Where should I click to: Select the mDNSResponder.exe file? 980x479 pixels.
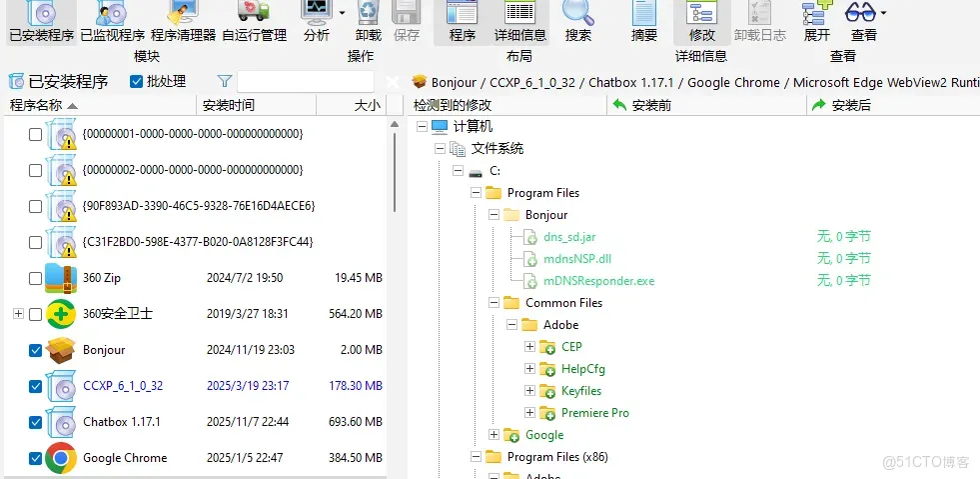pyautogui.click(x=598, y=281)
